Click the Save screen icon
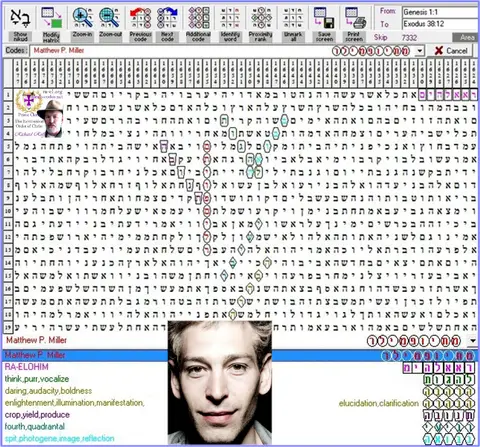 tap(324, 18)
